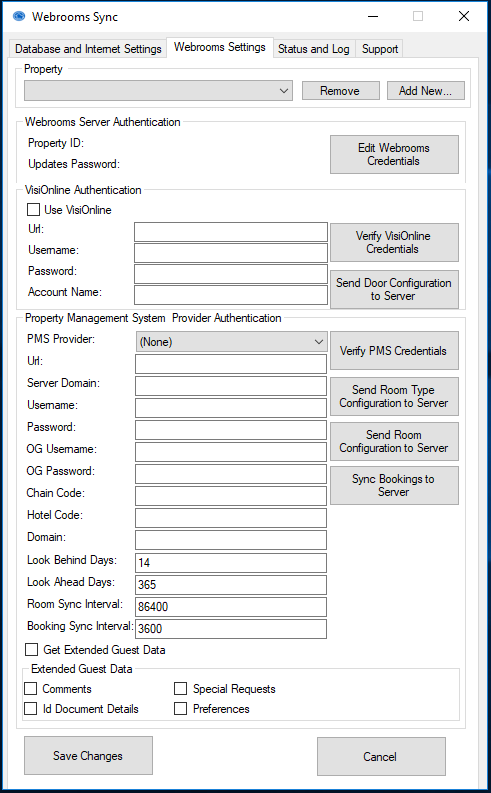This screenshot has height=793, width=491.
Task: Click the Remove property button
Action: (341, 91)
